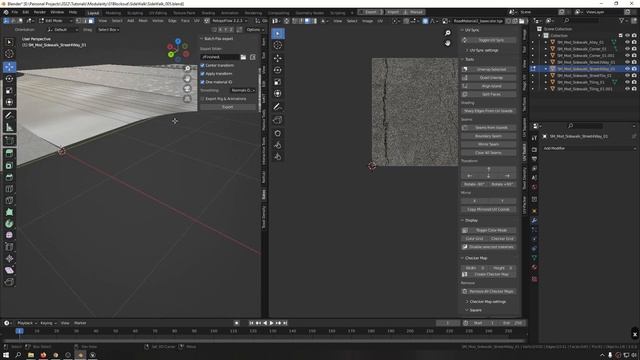Toggle the Apply transform checkbox
This screenshot has width=640, height=360.
tap(202, 73)
